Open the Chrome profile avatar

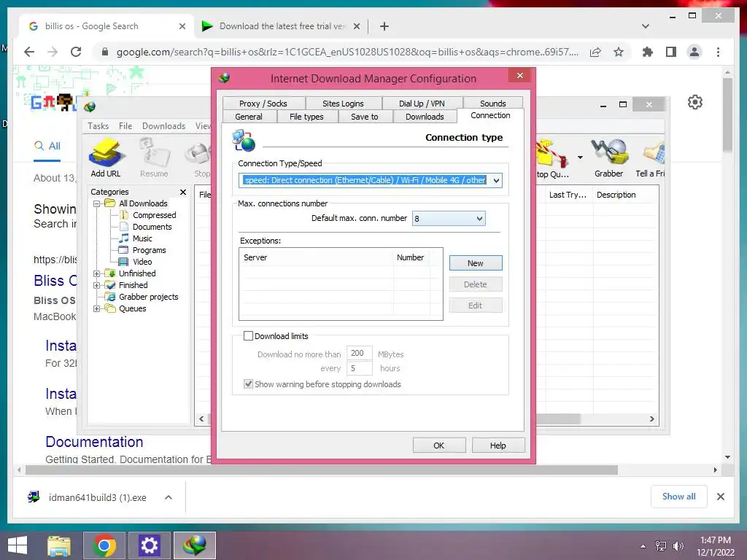694,52
